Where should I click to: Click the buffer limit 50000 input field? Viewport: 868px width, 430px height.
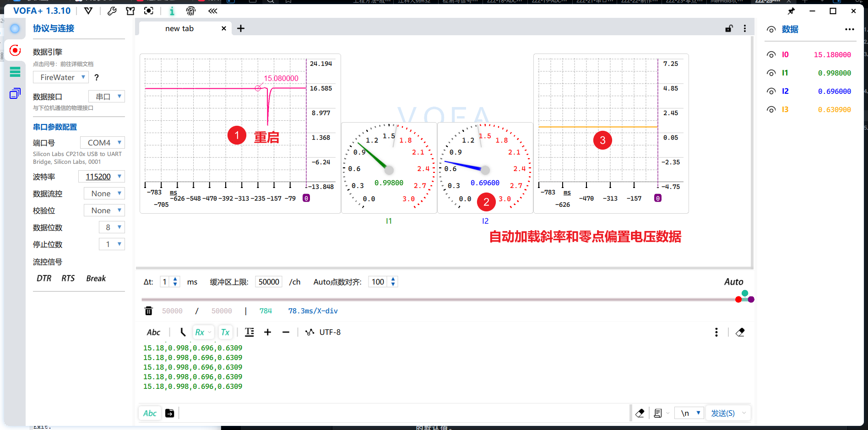[269, 282]
